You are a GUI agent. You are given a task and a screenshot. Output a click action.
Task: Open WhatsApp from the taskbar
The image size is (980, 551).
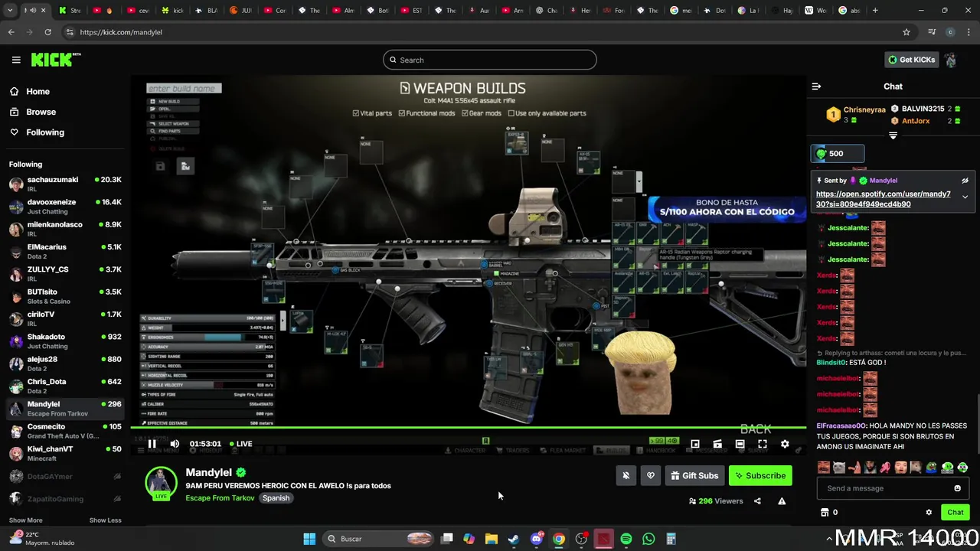pos(648,539)
